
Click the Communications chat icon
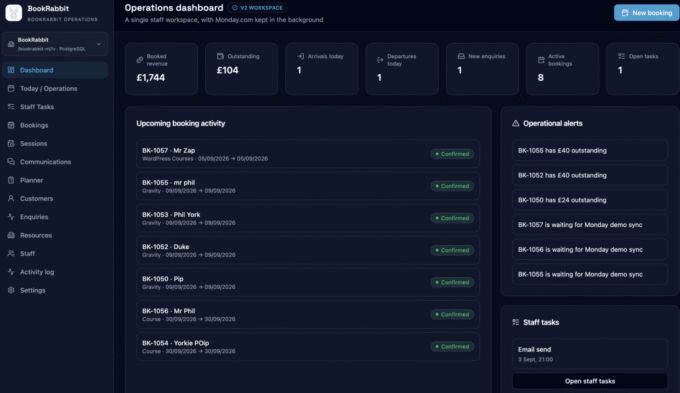click(11, 162)
